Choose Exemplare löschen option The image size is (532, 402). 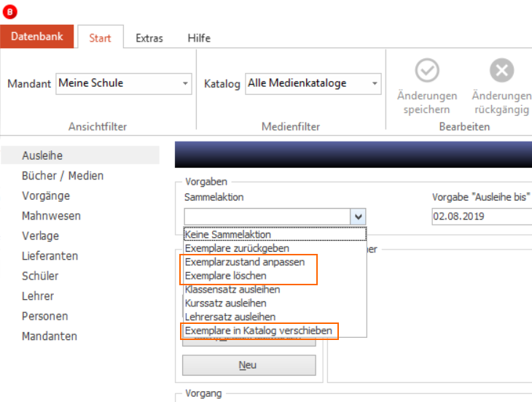pyautogui.click(x=275, y=276)
